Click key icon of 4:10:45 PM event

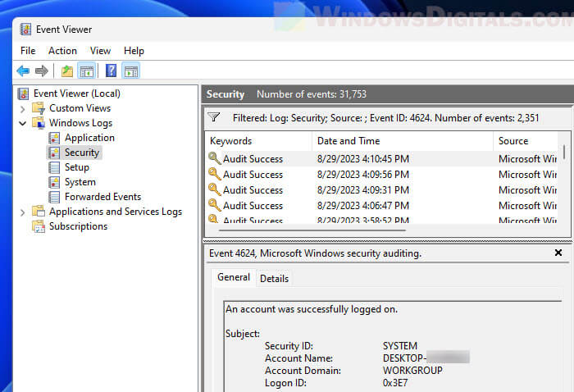215,158
